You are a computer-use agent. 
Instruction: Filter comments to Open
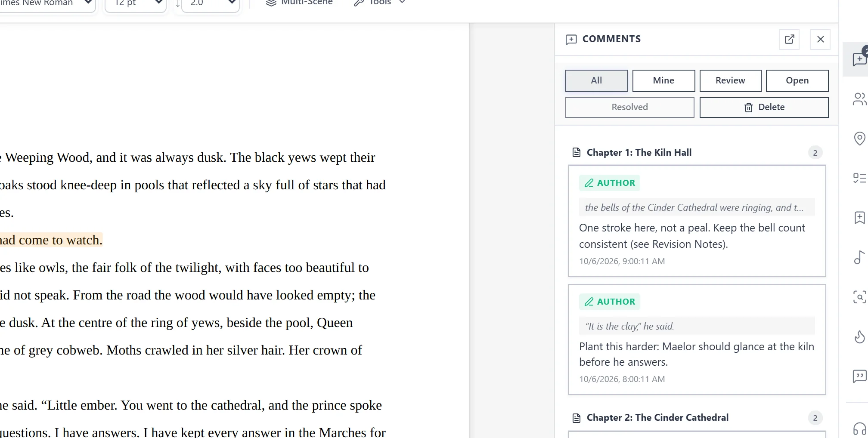click(797, 80)
